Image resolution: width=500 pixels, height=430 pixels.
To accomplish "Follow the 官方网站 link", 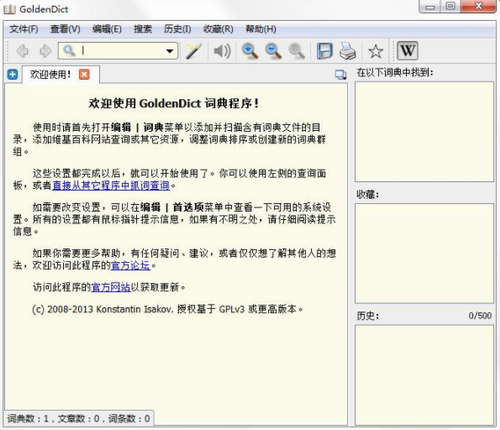I will click(111, 287).
